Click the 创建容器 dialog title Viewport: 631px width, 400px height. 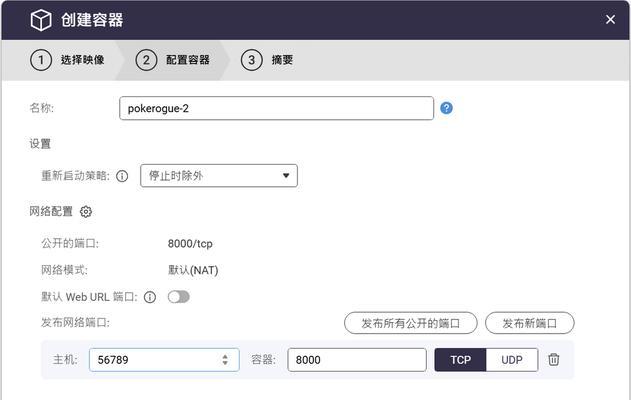(92, 20)
